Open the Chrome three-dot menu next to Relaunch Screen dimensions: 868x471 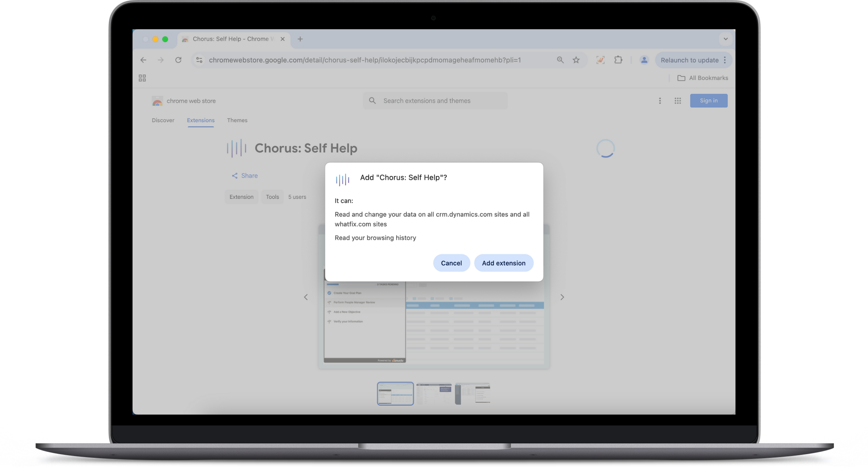pos(725,60)
